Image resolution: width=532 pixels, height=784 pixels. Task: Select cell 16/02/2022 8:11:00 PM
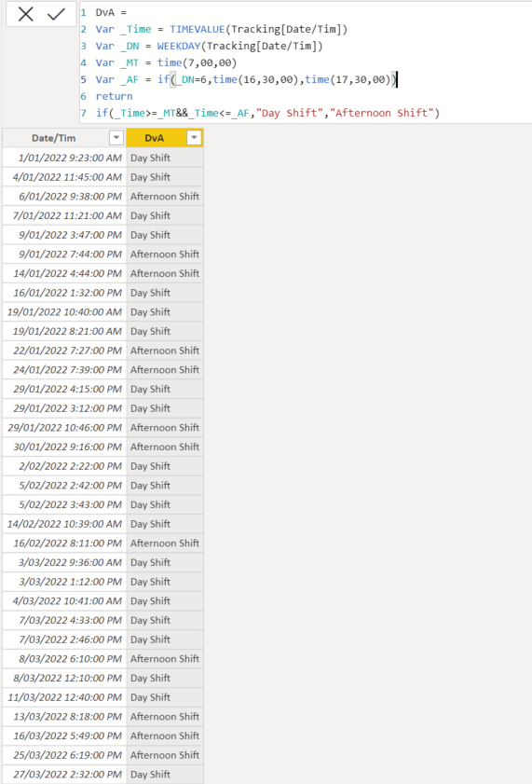pos(64,543)
